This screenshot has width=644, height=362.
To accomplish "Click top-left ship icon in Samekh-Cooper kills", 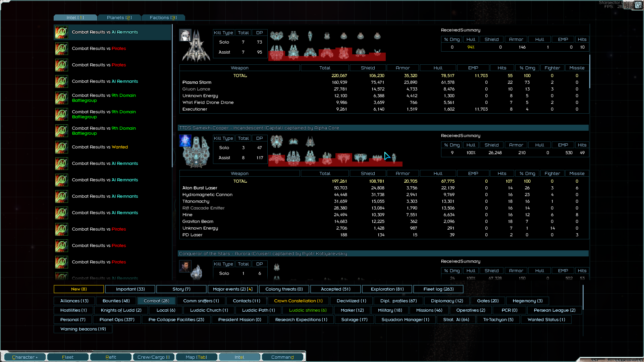I will coord(276,141).
